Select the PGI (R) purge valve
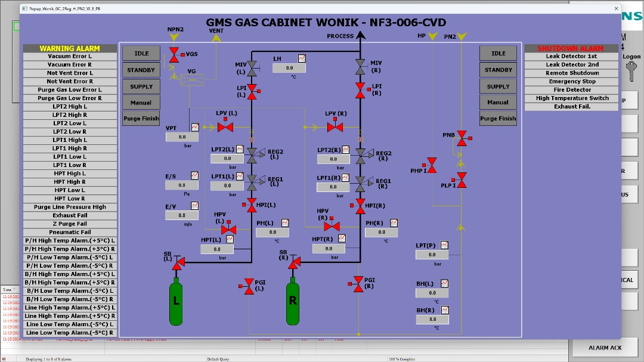The height and width of the screenshot is (362, 644). (357, 284)
